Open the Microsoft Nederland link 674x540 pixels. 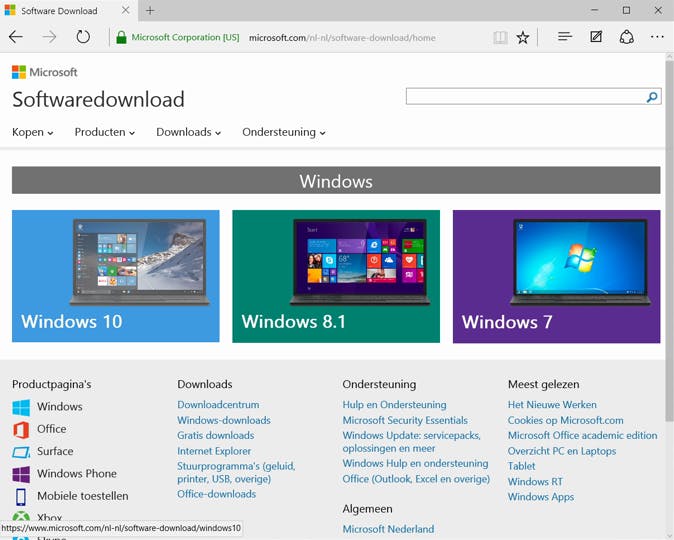point(388,529)
